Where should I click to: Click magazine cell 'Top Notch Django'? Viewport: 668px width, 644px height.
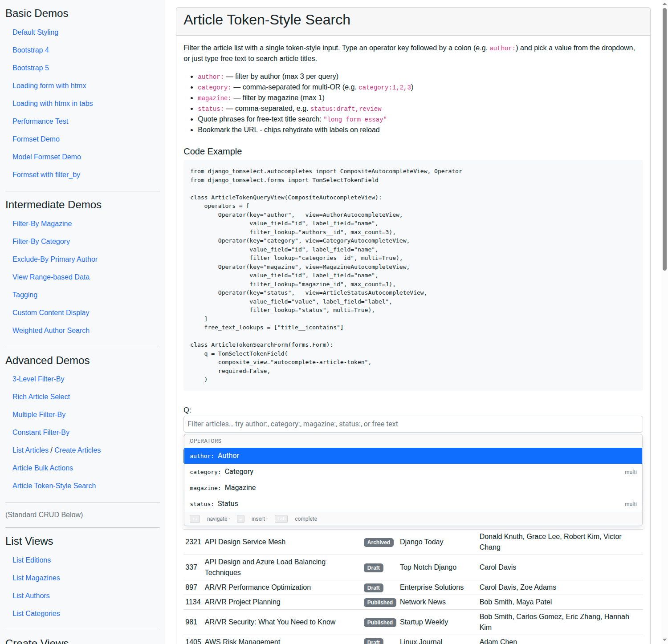tap(428, 567)
